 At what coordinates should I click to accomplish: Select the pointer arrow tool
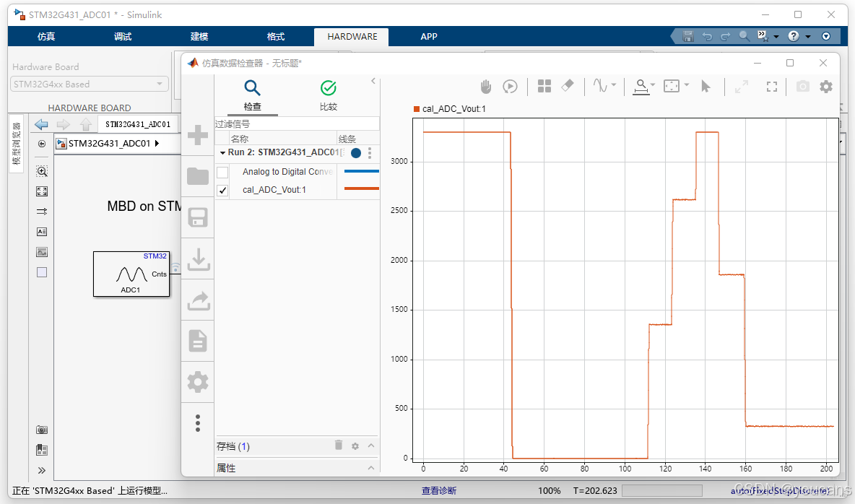[x=706, y=86]
